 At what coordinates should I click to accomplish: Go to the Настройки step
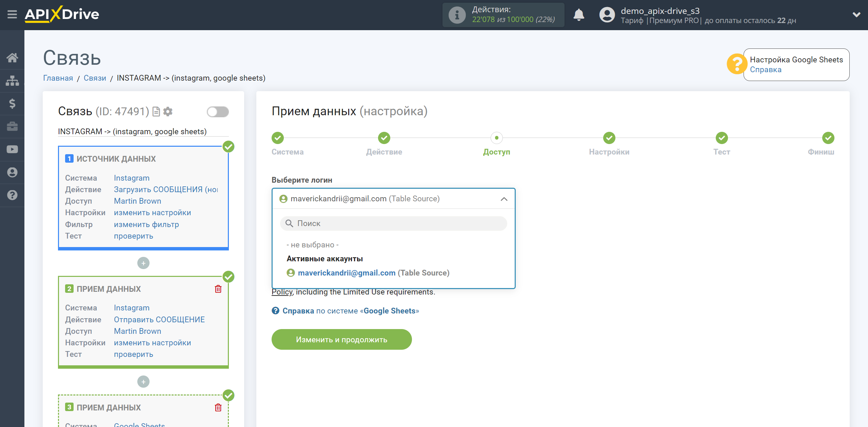click(609, 138)
